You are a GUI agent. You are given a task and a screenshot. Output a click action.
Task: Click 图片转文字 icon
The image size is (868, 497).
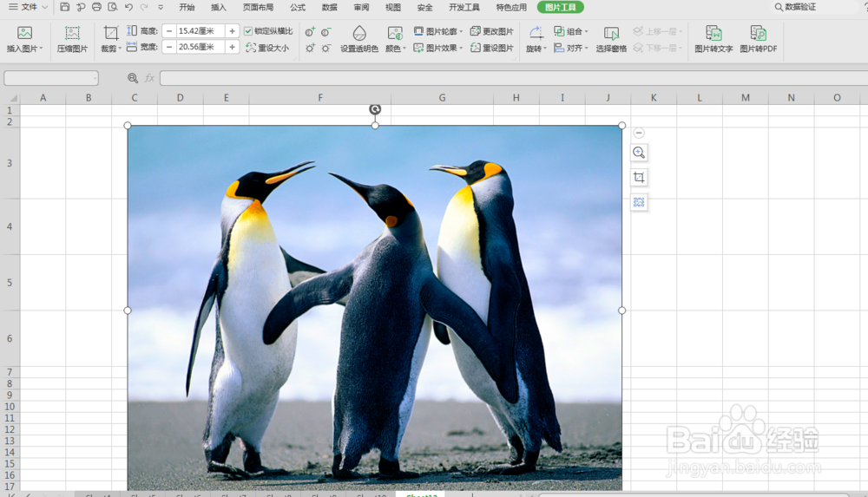(x=713, y=33)
